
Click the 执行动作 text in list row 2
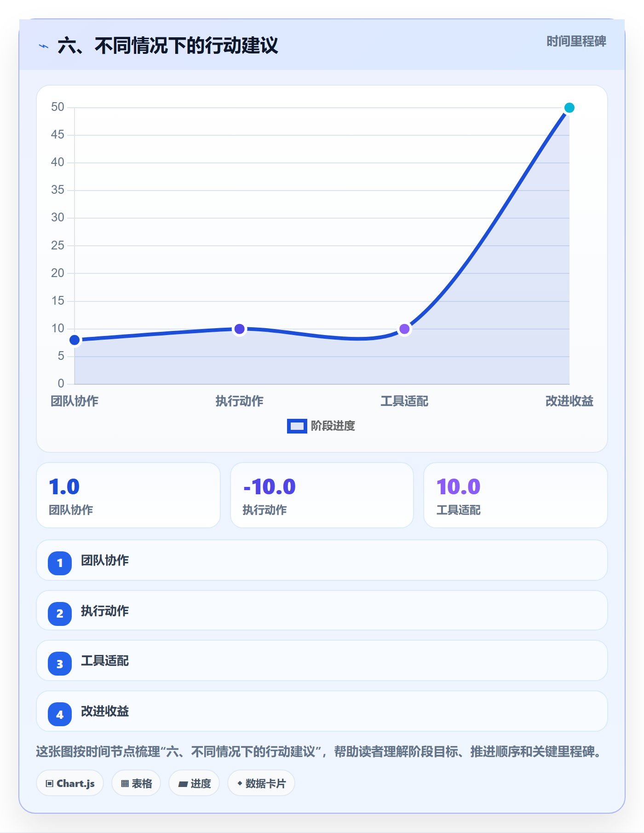(105, 611)
